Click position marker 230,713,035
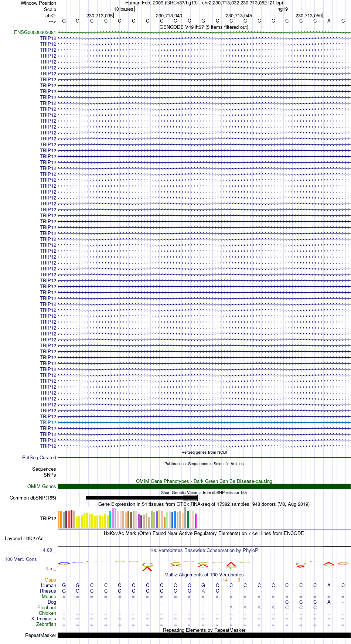Viewport: 351px width, 644px height. click(100, 16)
